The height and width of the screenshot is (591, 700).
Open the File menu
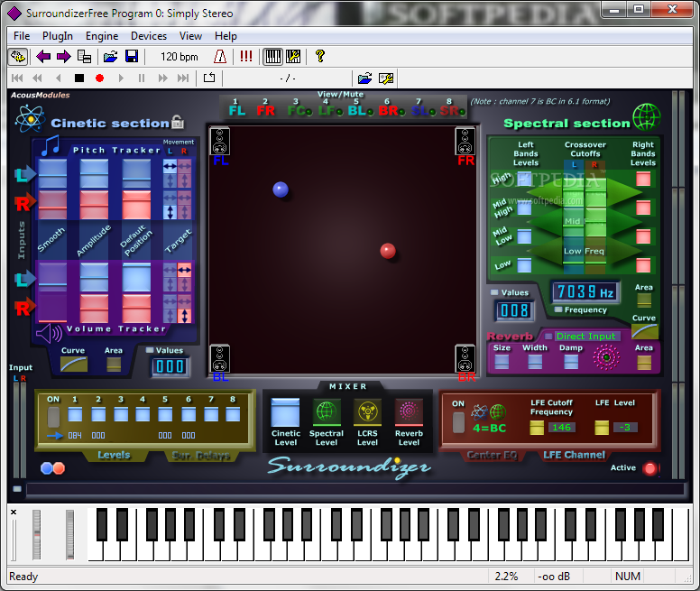(22, 36)
